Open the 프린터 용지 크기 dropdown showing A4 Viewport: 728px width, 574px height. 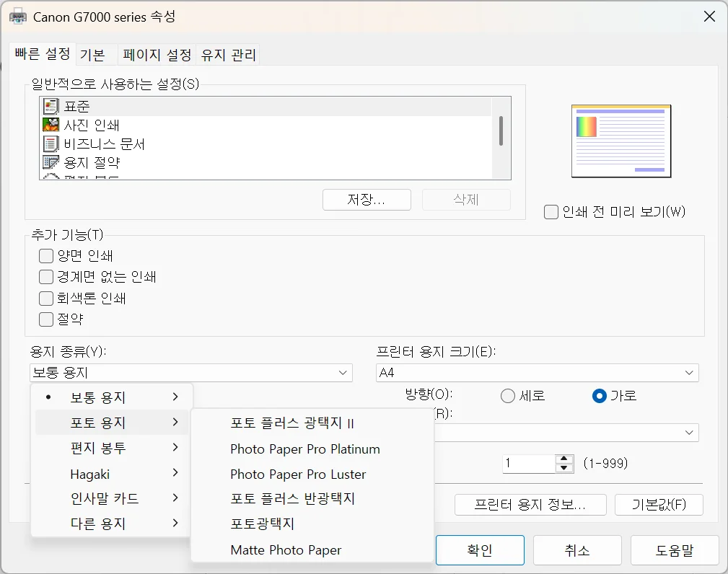537,373
